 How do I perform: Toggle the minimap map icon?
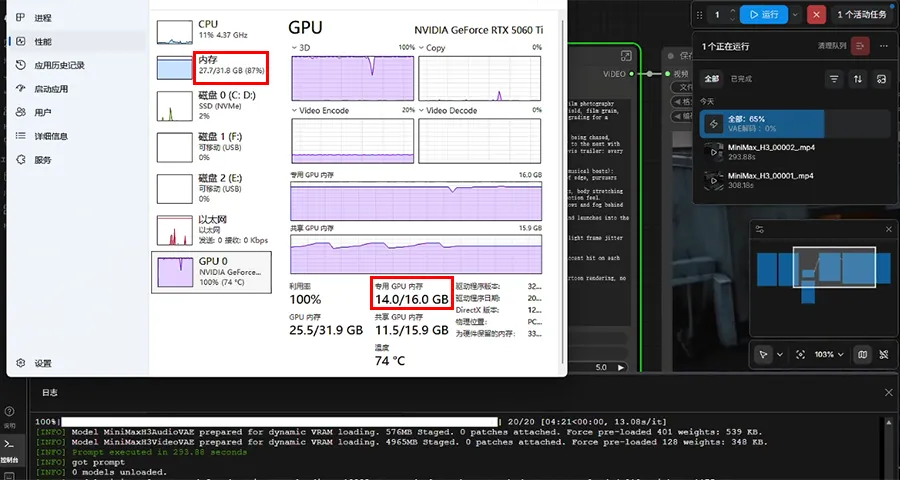[862, 354]
